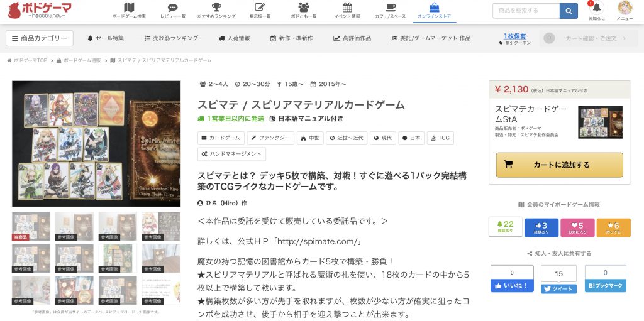Open 委託/ゲームマーケット 作品 link
Image resolution: width=644 pixels, height=321 pixels.
click(431, 38)
